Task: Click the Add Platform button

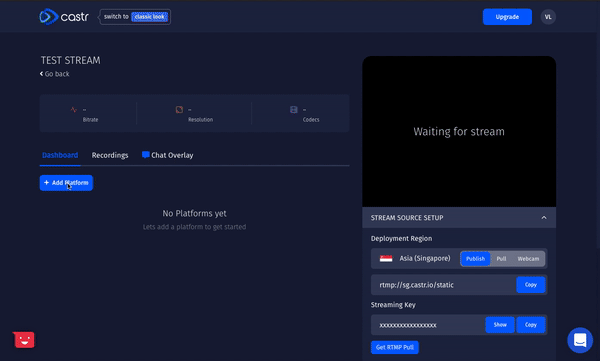Action: 66,183
